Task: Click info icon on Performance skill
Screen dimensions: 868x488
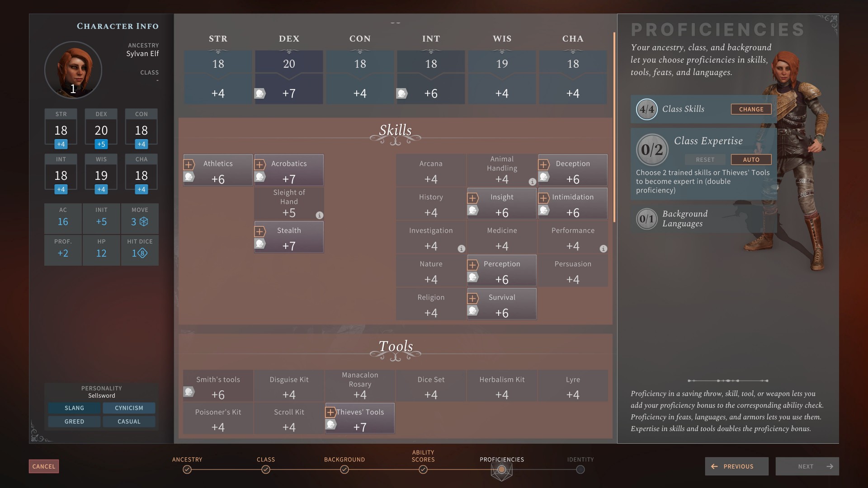Action: coord(603,249)
